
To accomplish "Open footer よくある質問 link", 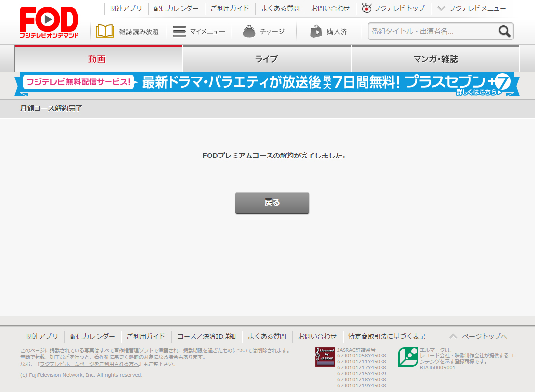I will click(x=267, y=336).
